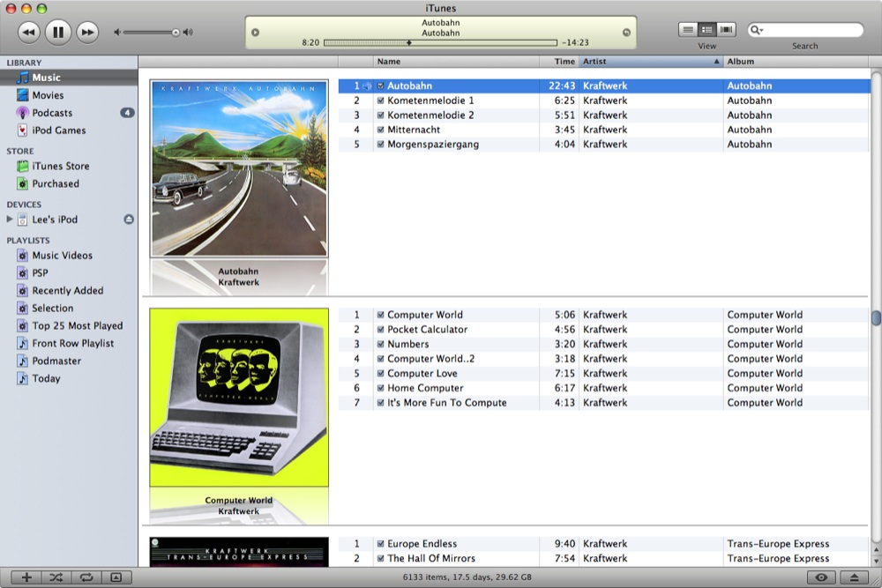Switch to grouped album view
This screenshot has width=882, height=588.
pos(707,30)
